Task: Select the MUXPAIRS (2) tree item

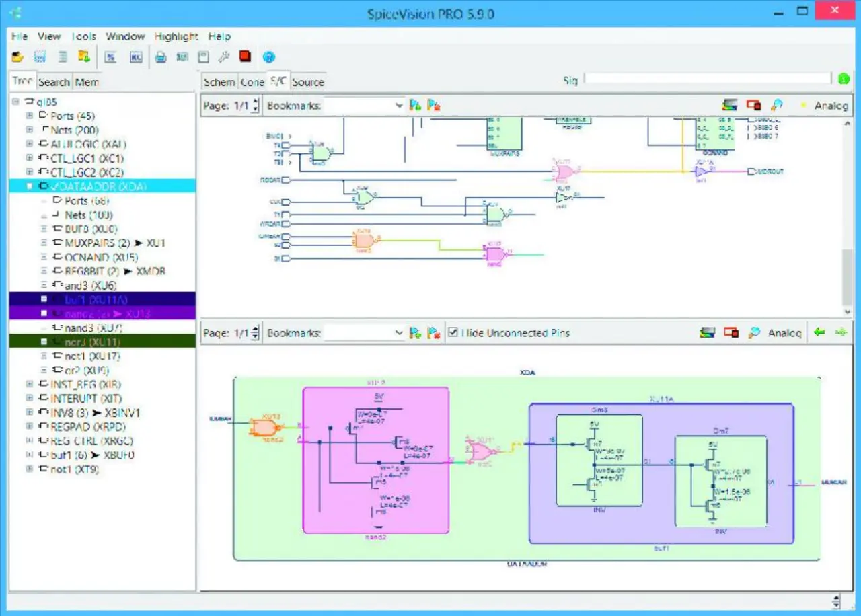Action: 114,243
